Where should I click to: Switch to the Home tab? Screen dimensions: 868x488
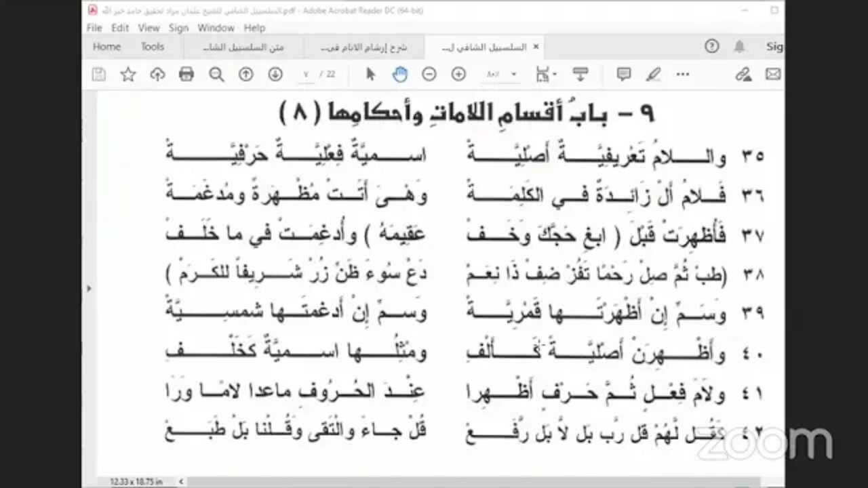(106, 47)
